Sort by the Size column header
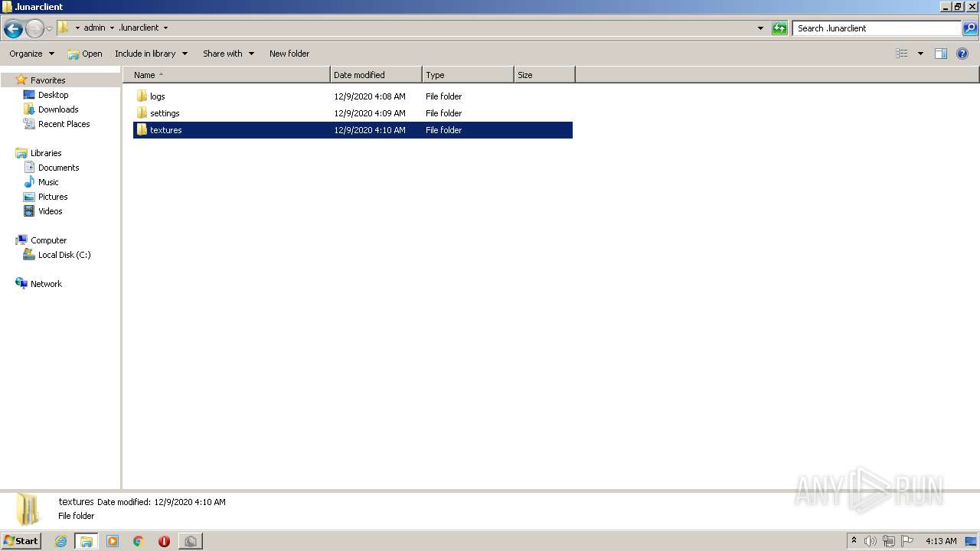Screen dimensions: 980x551 pyautogui.click(x=544, y=75)
